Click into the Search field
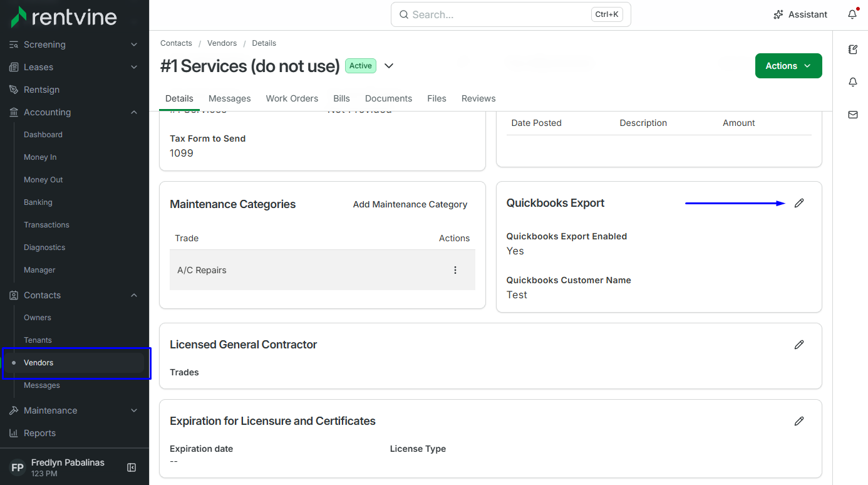This screenshot has width=868, height=485. [511, 14]
